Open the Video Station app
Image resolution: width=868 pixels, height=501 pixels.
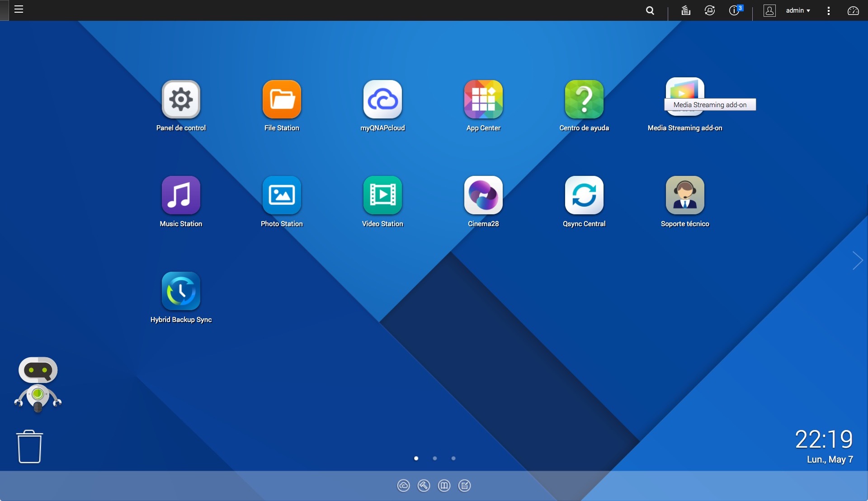[382, 195]
